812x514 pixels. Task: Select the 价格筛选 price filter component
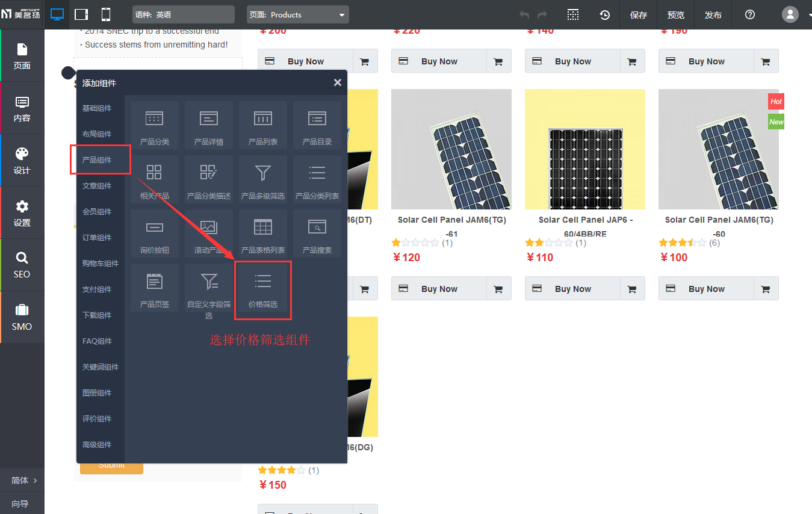tap(263, 290)
